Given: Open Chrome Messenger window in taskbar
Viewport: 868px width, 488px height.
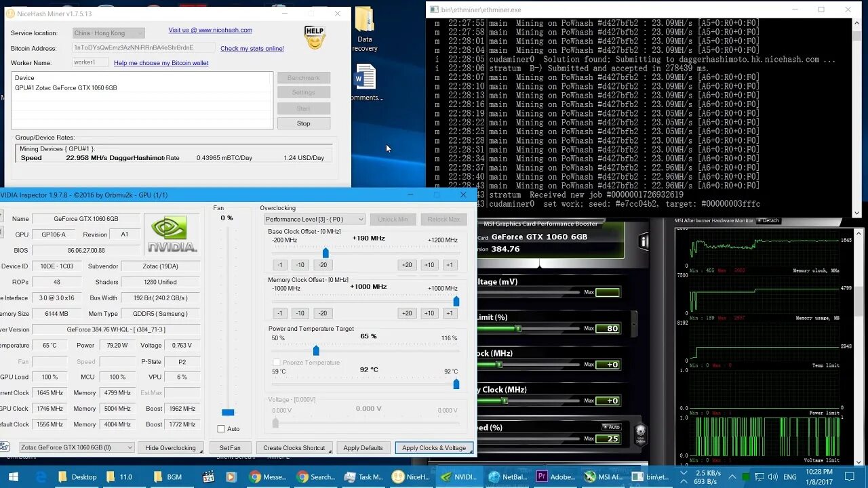Looking at the screenshot, I should pos(268,476).
